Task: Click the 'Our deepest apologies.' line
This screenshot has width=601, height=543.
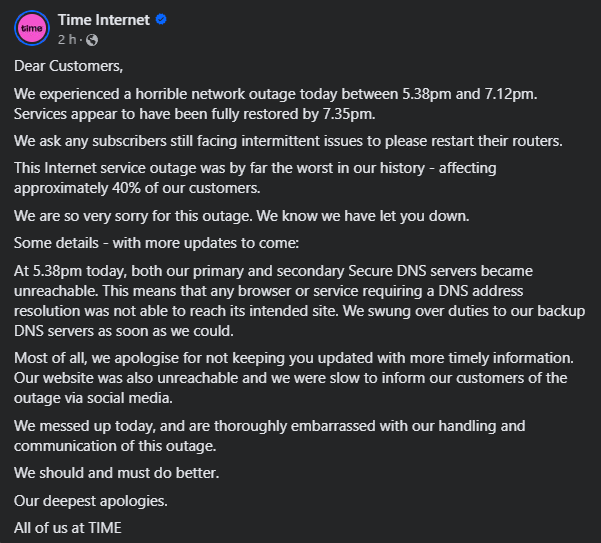Action: [x=91, y=501]
